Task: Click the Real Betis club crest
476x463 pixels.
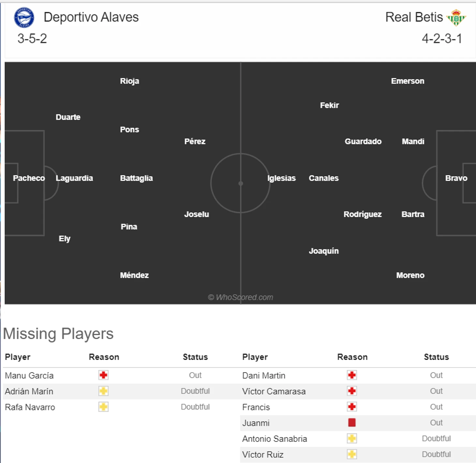Action: coord(456,17)
